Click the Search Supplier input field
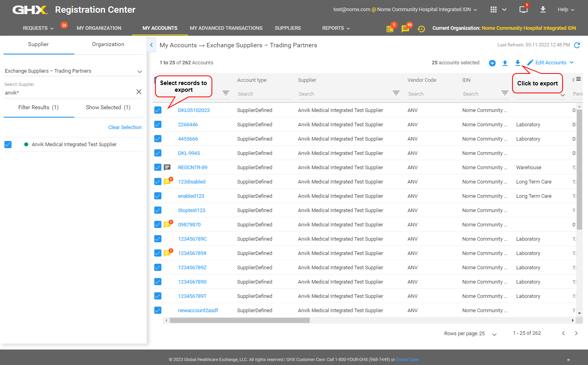This screenshot has height=365, width=588. point(69,93)
